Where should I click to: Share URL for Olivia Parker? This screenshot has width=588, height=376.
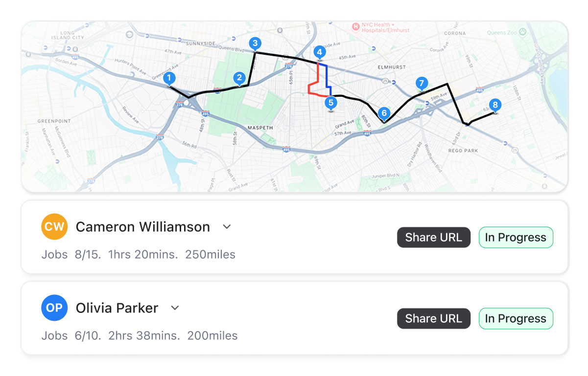tap(434, 319)
